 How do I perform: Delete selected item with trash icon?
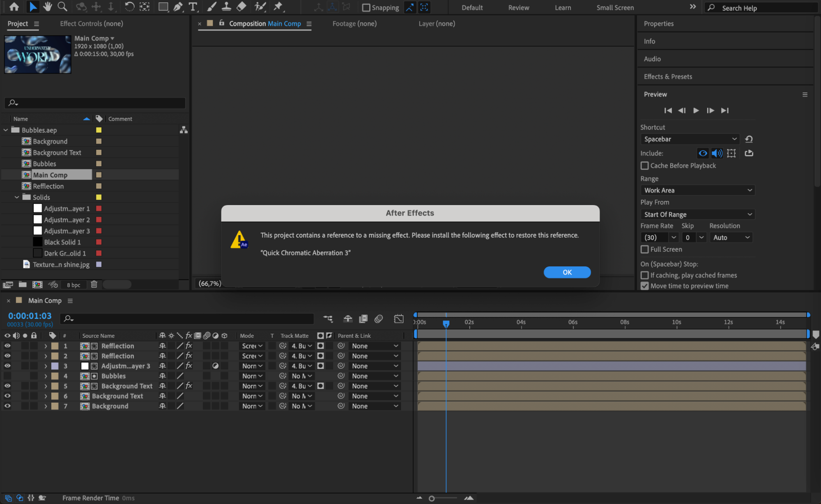[x=94, y=284]
